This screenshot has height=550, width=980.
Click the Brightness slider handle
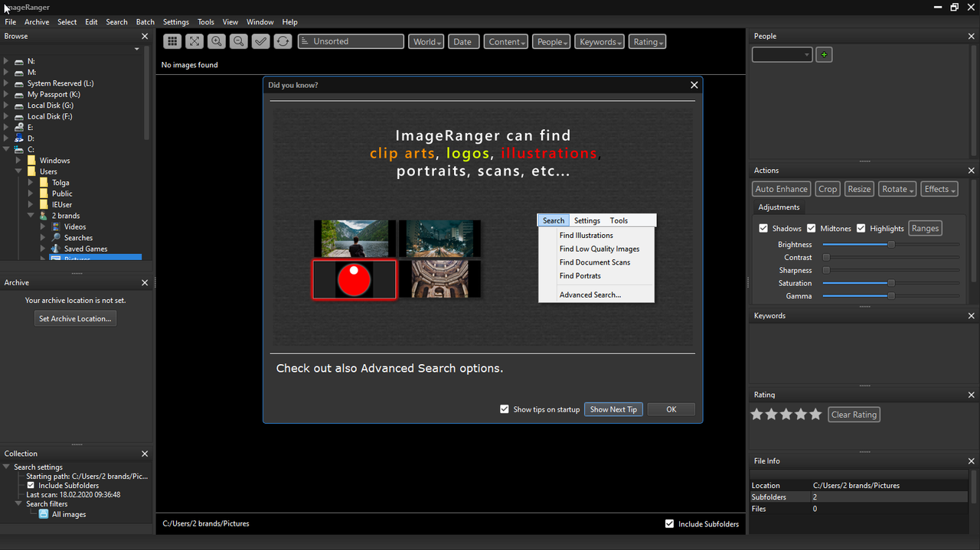click(891, 245)
